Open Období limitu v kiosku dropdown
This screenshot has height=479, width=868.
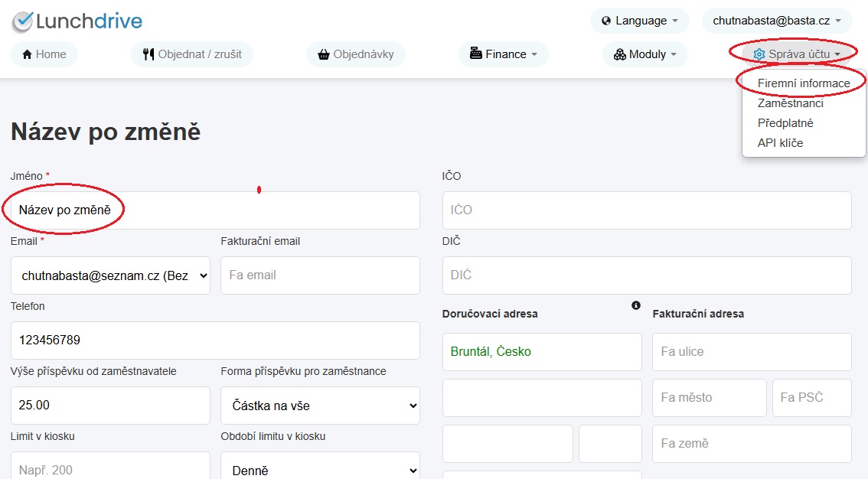coord(320,468)
